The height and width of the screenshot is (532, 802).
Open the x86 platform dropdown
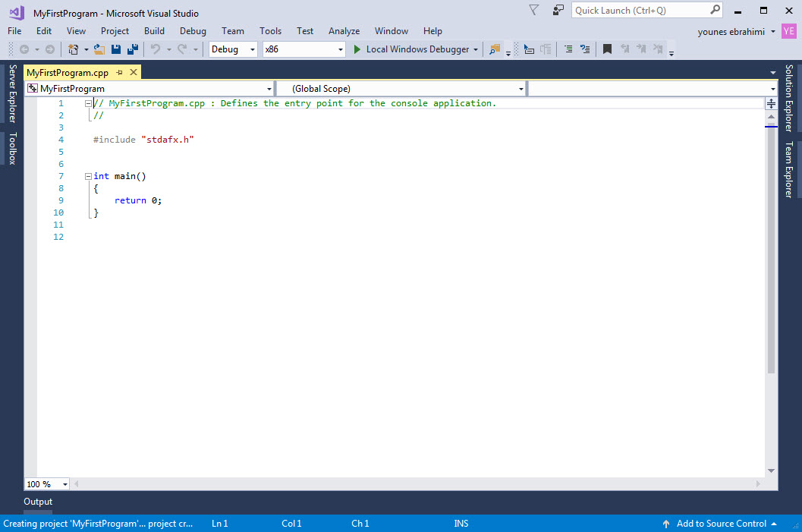tap(304, 49)
